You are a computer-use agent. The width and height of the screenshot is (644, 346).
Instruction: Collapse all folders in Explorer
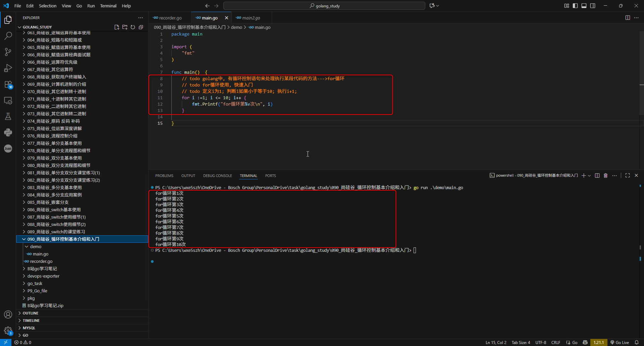141,27
